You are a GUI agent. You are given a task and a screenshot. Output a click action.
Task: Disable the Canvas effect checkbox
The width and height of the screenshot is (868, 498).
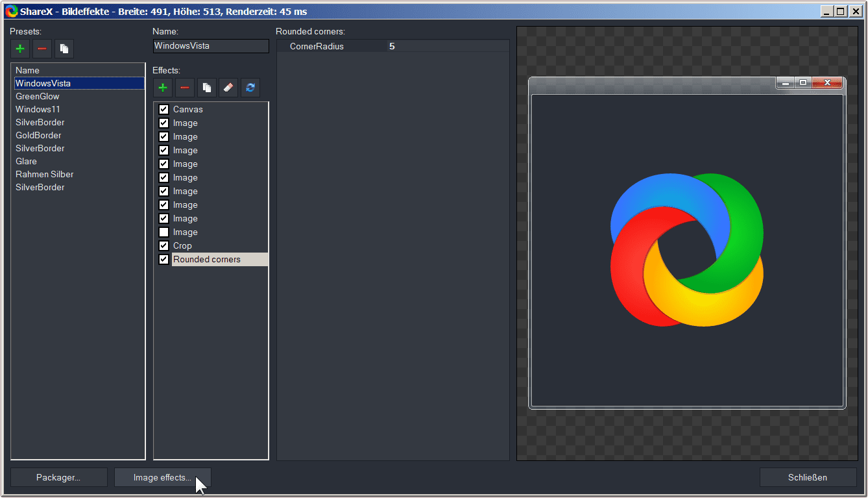tap(163, 110)
